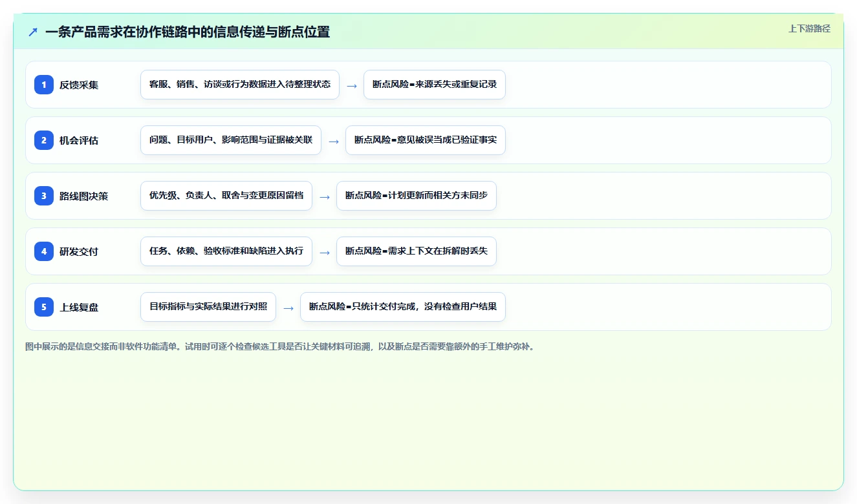Click the 研发交付 stage label

coord(79,251)
